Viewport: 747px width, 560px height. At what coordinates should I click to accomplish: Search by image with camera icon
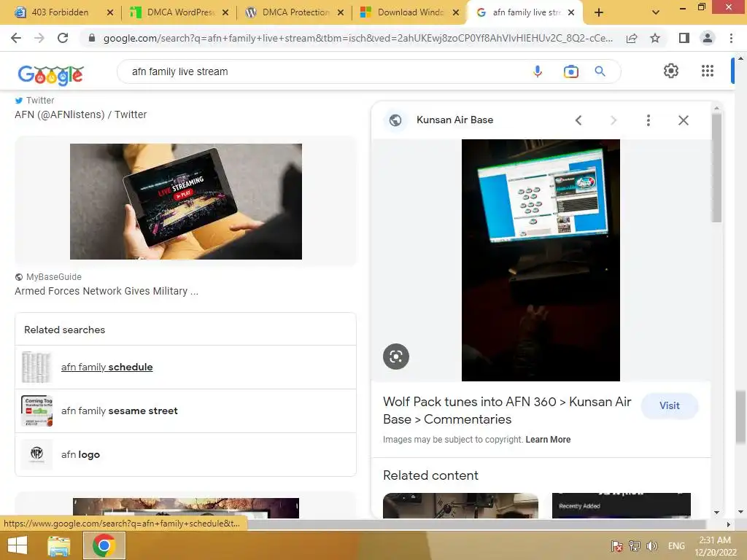coord(570,71)
